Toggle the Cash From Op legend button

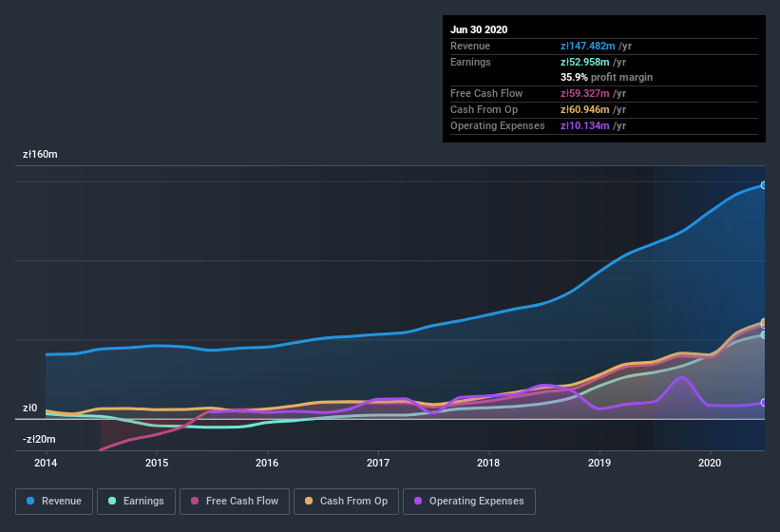tap(346, 502)
